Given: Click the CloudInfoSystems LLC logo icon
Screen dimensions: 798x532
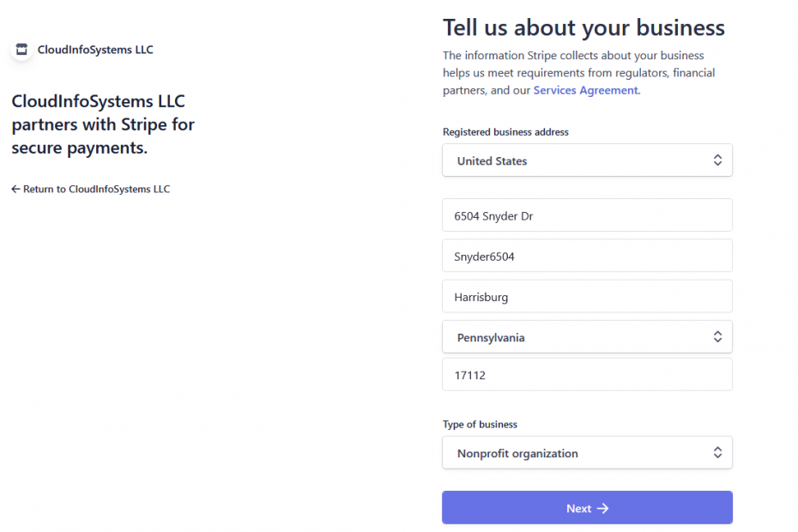Looking at the screenshot, I should [21, 49].
